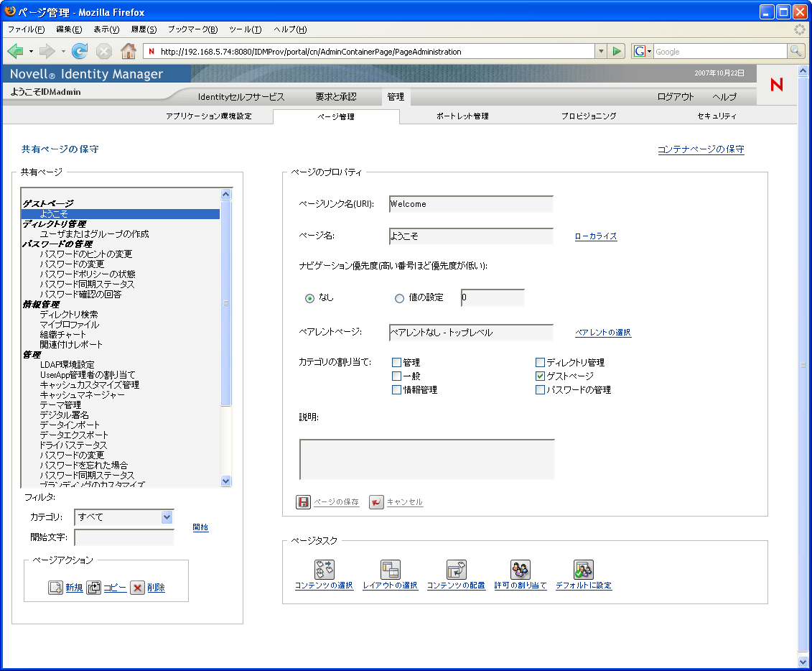Click the レイアウトの選択 task icon
Image resolution: width=812 pixels, height=671 pixels.
[x=390, y=570]
